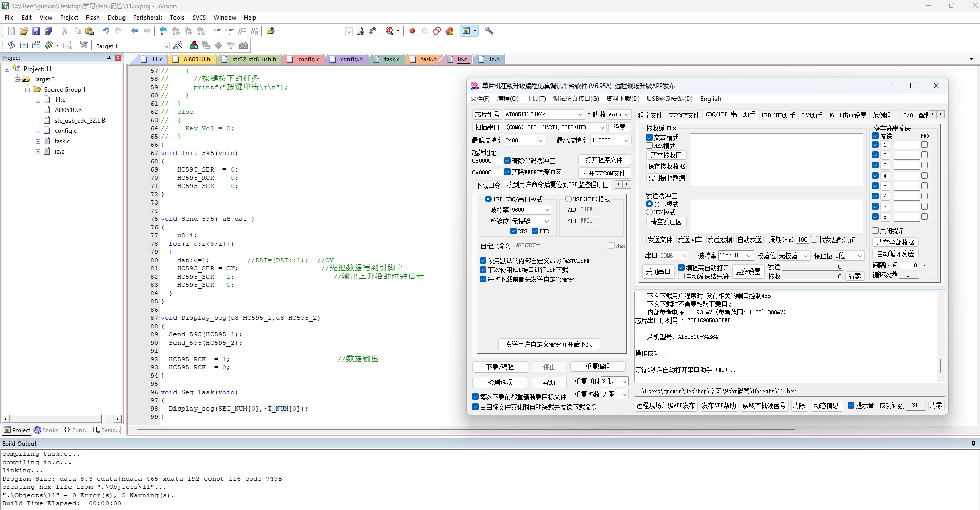Open EEPROM文件 tab

(684, 115)
